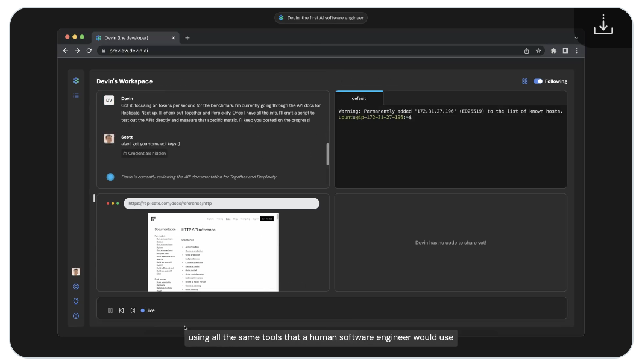This screenshot has width=639, height=364.
Task: Click the chat panel scrollbar
Action: pyautogui.click(x=327, y=154)
